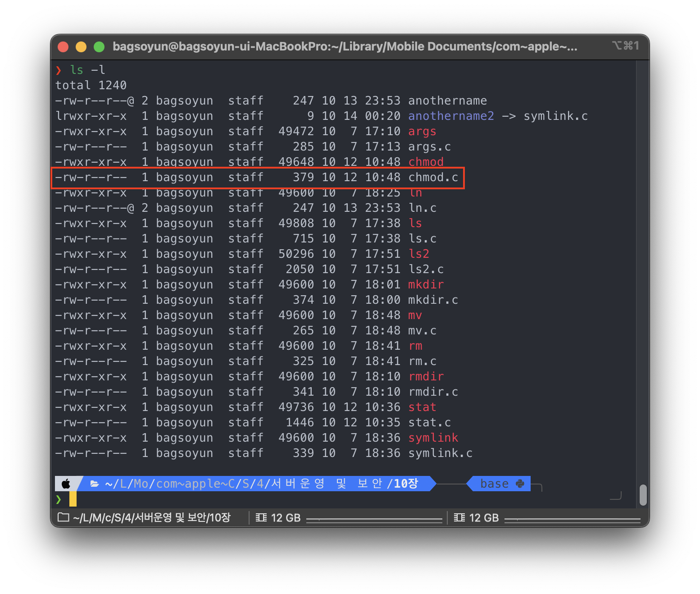The height and width of the screenshot is (594, 700).
Task: Click the red mv executable name
Action: [415, 315]
